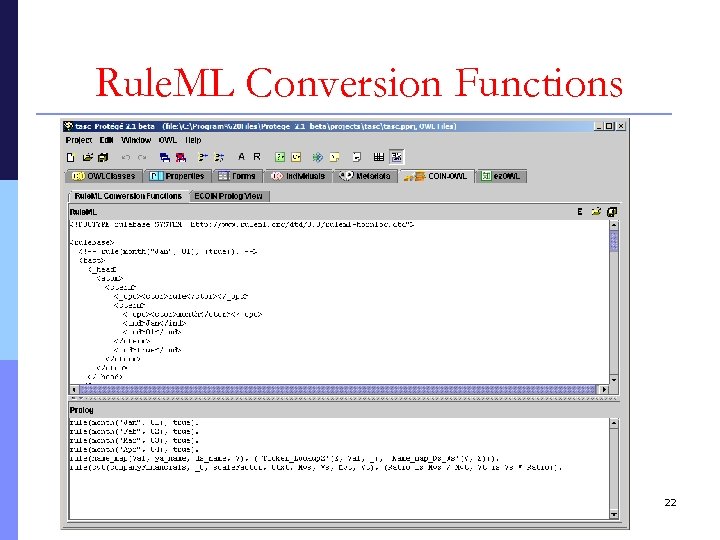Click the yellow note toolbar icon
The image size is (720, 540).
334,158
